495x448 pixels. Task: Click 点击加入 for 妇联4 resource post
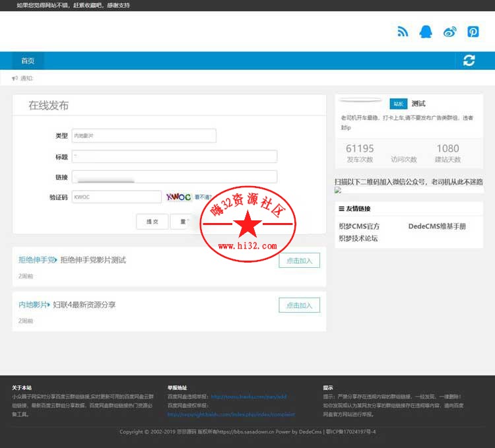click(x=299, y=305)
